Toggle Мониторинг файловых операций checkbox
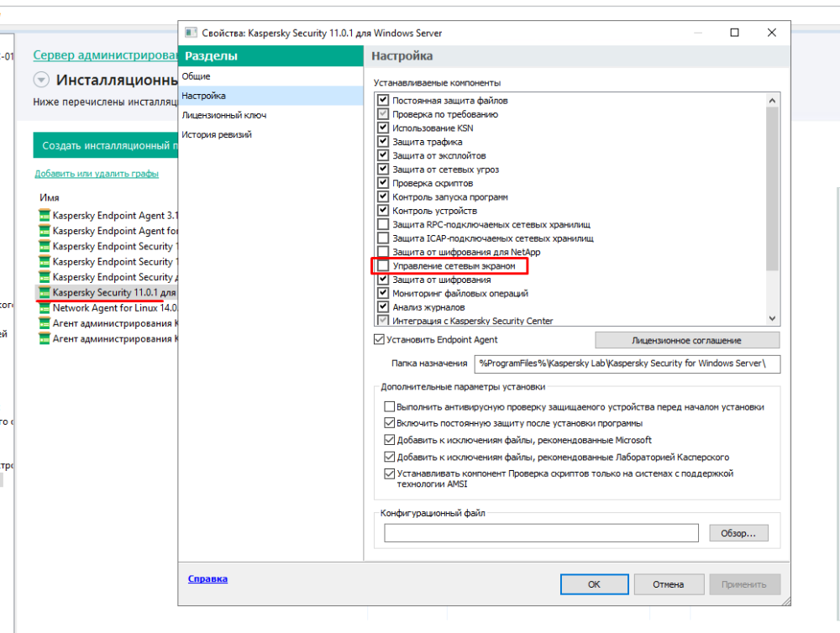Viewport: 840px width, 633px height. pos(382,293)
